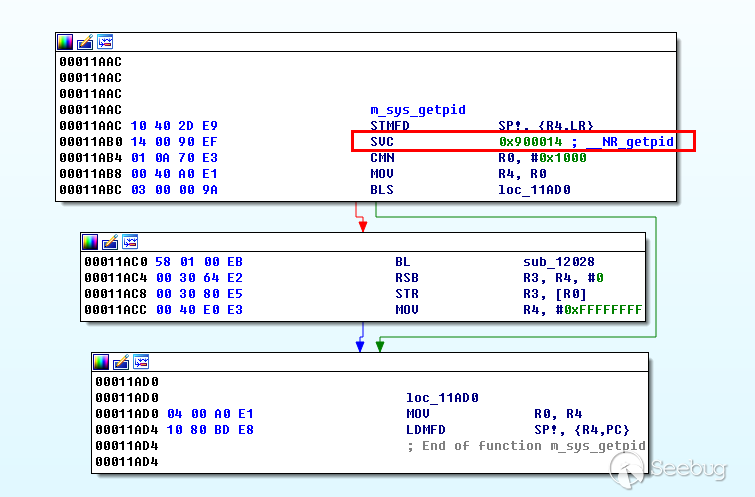
Task: Click opcode bytes 10 80 BD E8
Action: (210, 430)
